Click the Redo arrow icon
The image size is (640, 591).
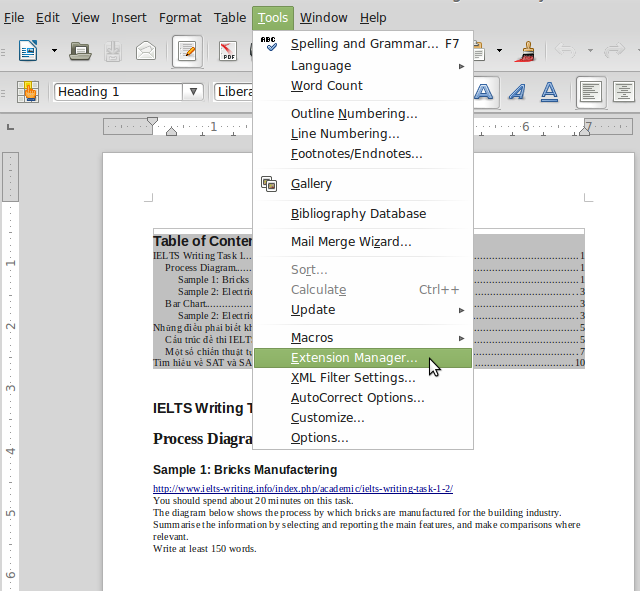[614, 50]
